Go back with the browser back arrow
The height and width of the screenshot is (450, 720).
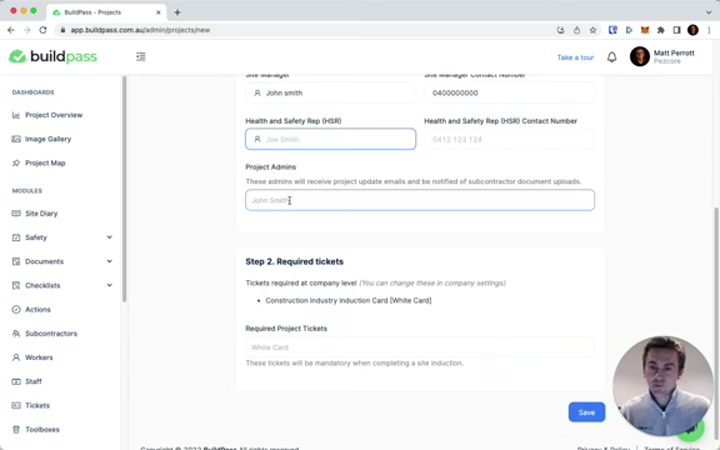click(11, 30)
